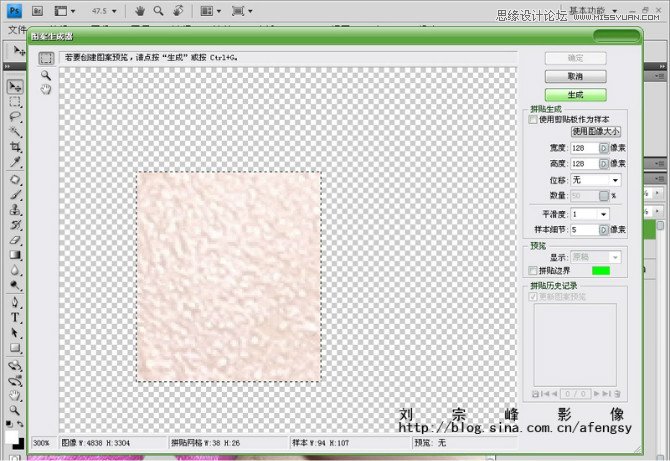670x461 pixels.
Task: Toggle the 拼贴边界 checkbox
Action: (x=533, y=270)
